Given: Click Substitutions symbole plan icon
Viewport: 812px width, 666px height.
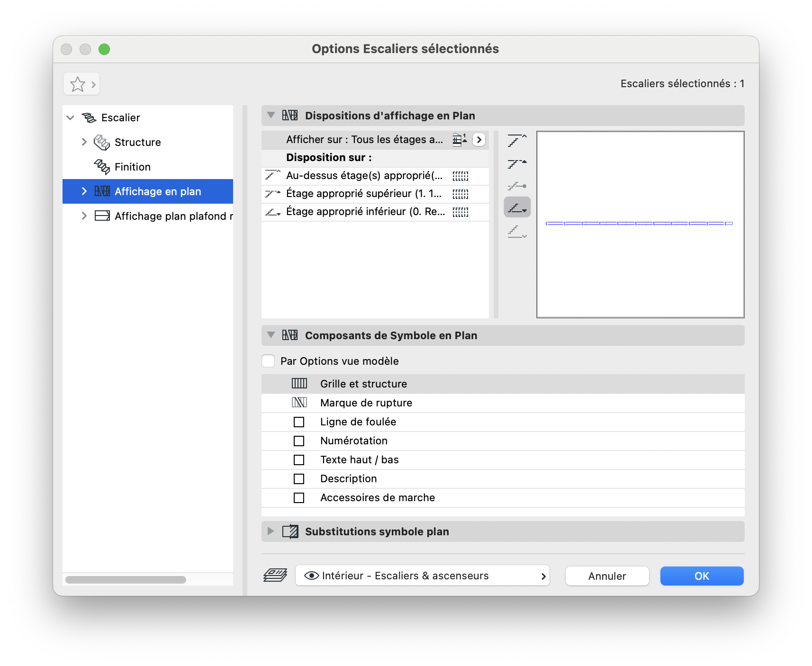Looking at the screenshot, I should pos(290,531).
